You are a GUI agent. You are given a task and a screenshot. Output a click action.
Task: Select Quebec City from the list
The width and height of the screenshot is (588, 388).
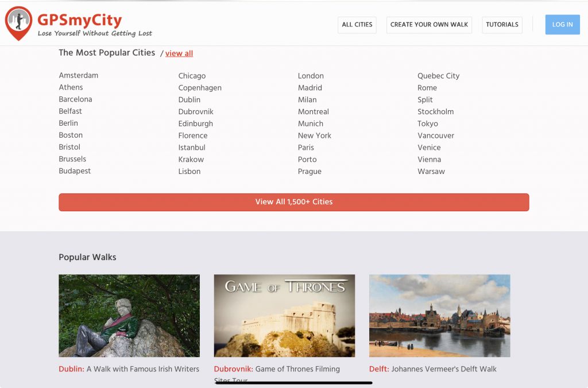438,76
